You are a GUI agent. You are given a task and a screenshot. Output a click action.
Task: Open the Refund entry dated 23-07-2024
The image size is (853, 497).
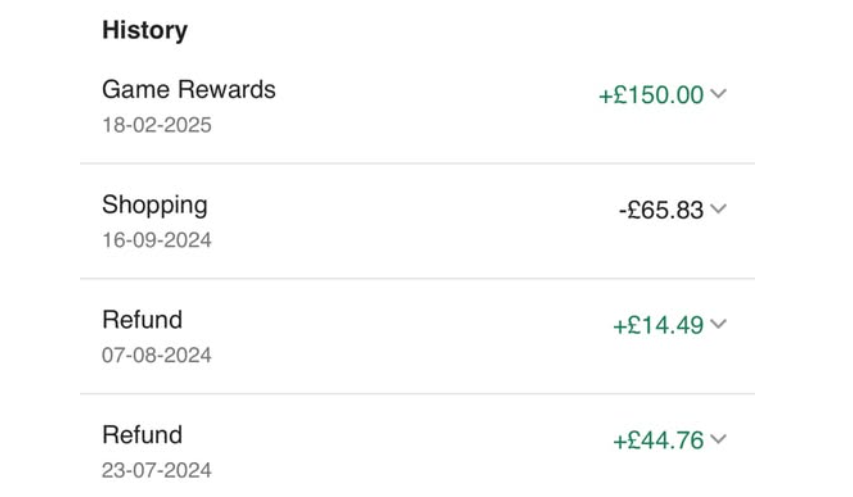[142, 435]
